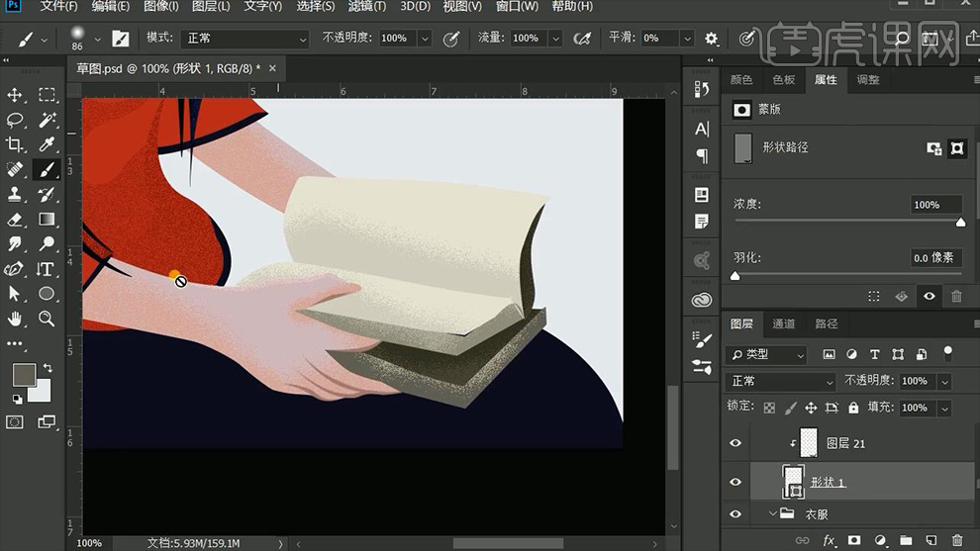
Task: Toggle lock transparent pixels
Action: (769, 408)
